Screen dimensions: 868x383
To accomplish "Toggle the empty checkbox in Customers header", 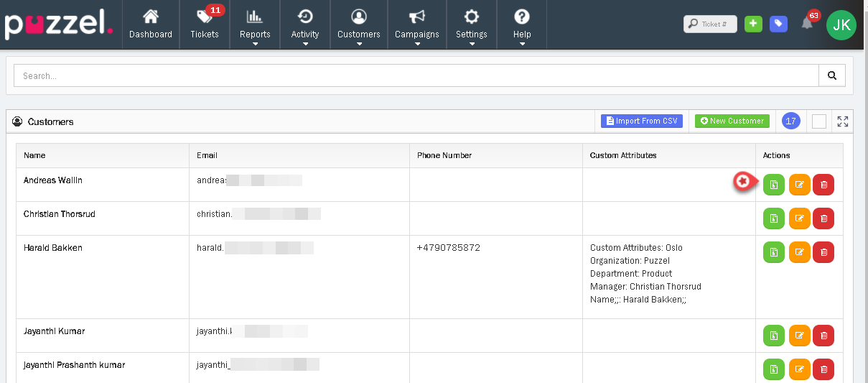I will (x=819, y=121).
